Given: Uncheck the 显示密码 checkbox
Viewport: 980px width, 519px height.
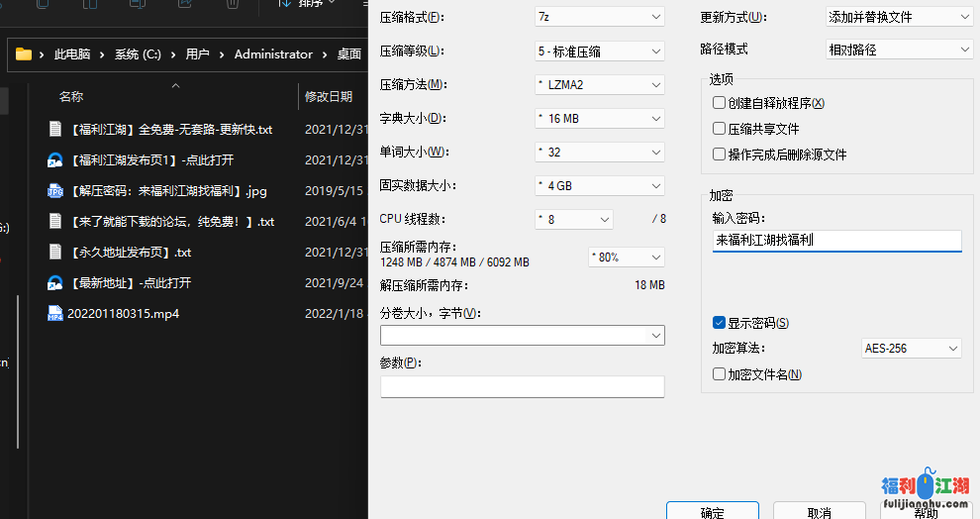Looking at the screenshot, I should click(720, 323).
